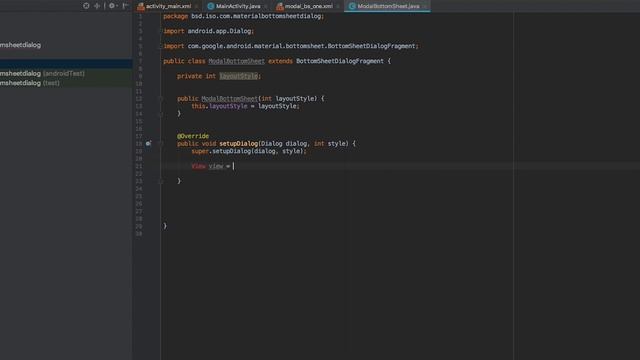The image size is (640, 360).
Task: Click the red 'View' type on line 21
Action: click(x=198, y=166)
